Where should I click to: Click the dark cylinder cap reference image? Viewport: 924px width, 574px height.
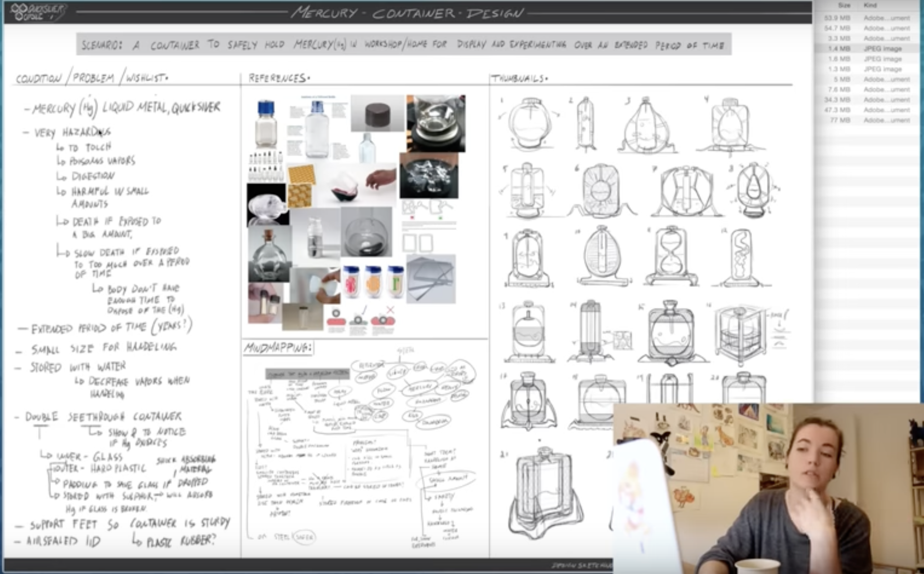(377, 113)
